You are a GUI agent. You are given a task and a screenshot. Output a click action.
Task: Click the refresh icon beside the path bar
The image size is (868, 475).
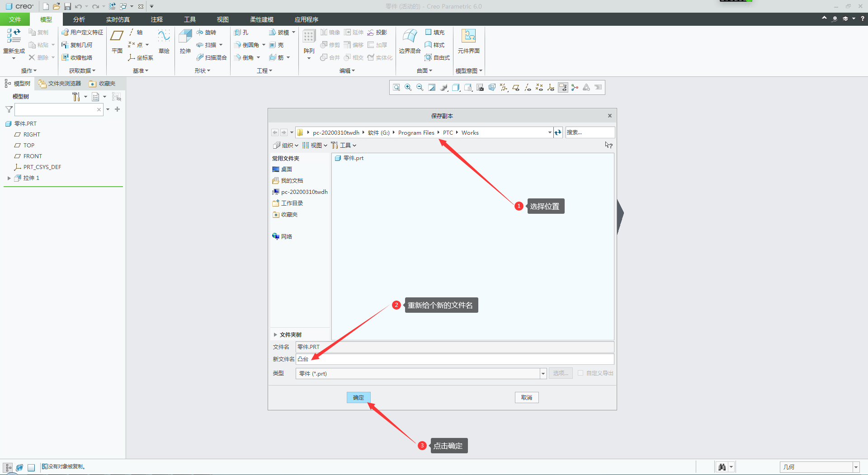(x=558, y=132)
